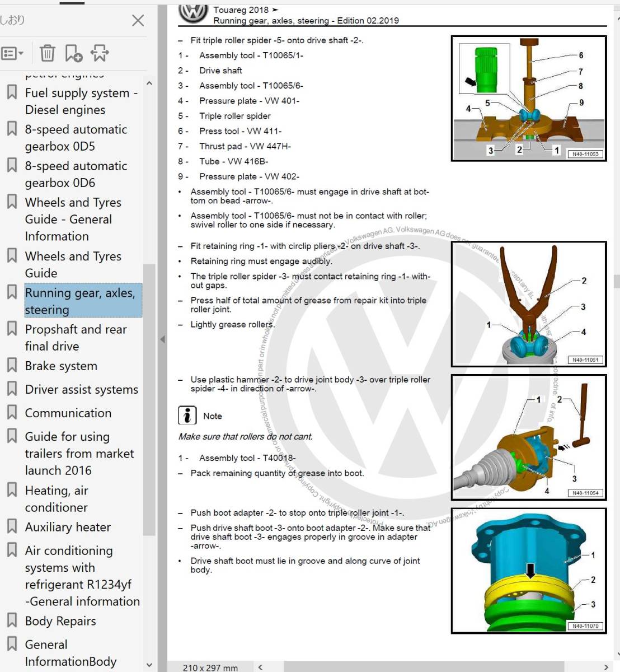Click the Note information icon
Viewport: 620px width, 672px height.
pos(187,416)
